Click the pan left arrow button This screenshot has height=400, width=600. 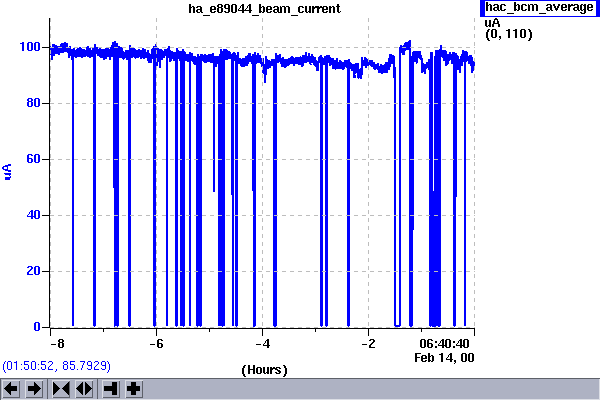(12, 388)
